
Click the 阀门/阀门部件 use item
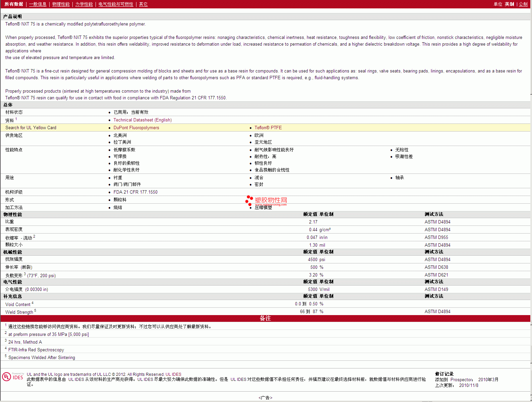point(127,184)
